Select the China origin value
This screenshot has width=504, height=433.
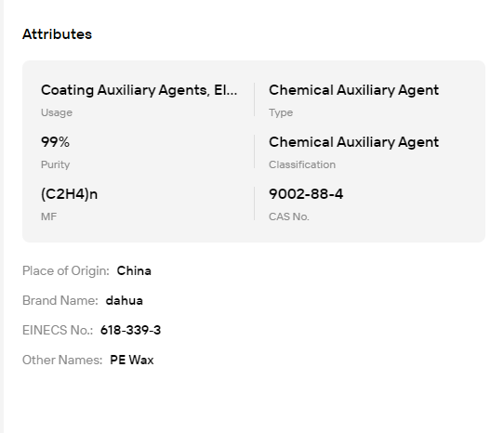click(134, 270)
